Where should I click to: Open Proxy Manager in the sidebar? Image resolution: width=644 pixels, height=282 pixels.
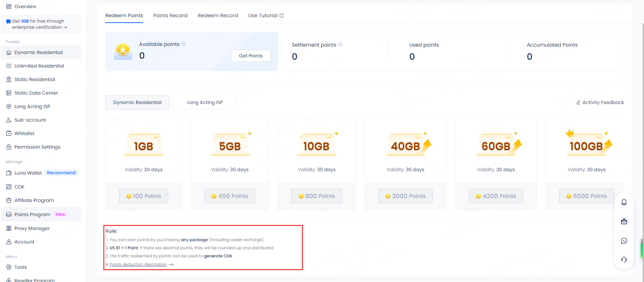(x=32, y=228)
